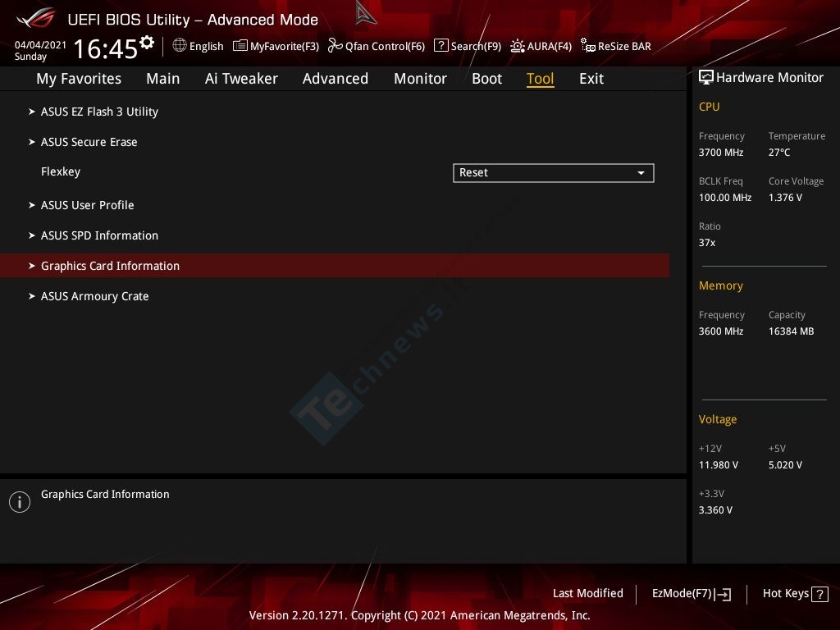The height and width of the screenshot is (630, 840).
Task: Click the Hot Keys question mark icon
Action: click(x=819, y=594)
